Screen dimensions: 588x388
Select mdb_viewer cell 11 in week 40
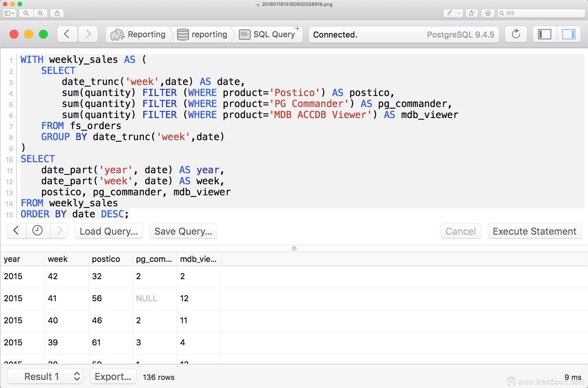(199, 320)
